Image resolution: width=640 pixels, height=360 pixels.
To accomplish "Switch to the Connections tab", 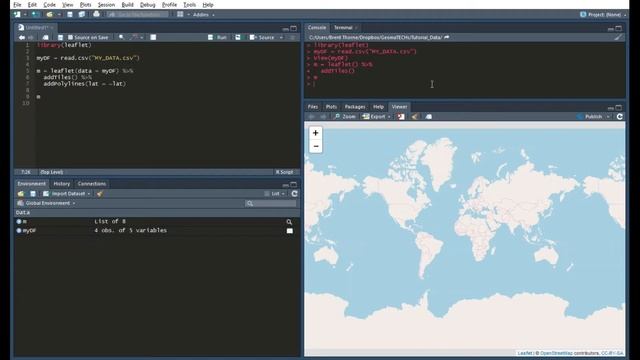I will 92,184.
